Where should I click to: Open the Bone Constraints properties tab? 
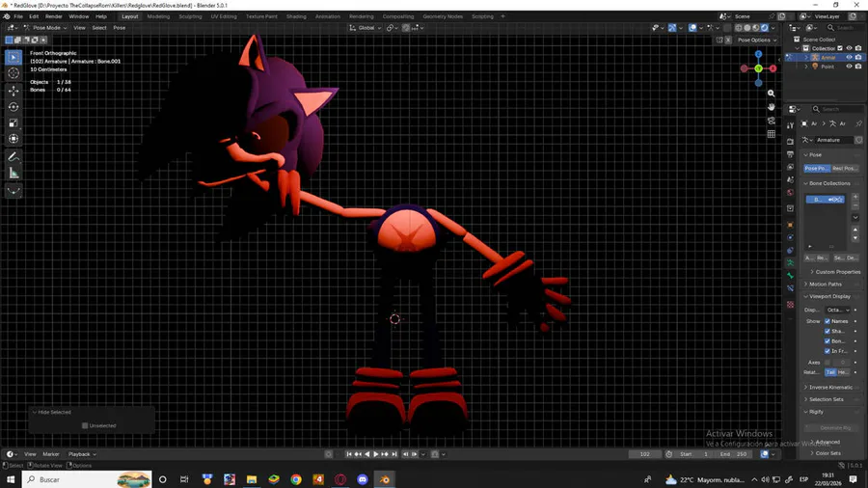coord(791,288)
